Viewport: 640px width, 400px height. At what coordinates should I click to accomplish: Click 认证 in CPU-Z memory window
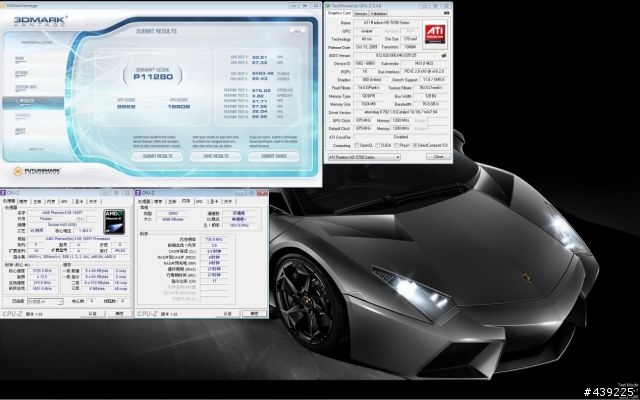(228, 313)
